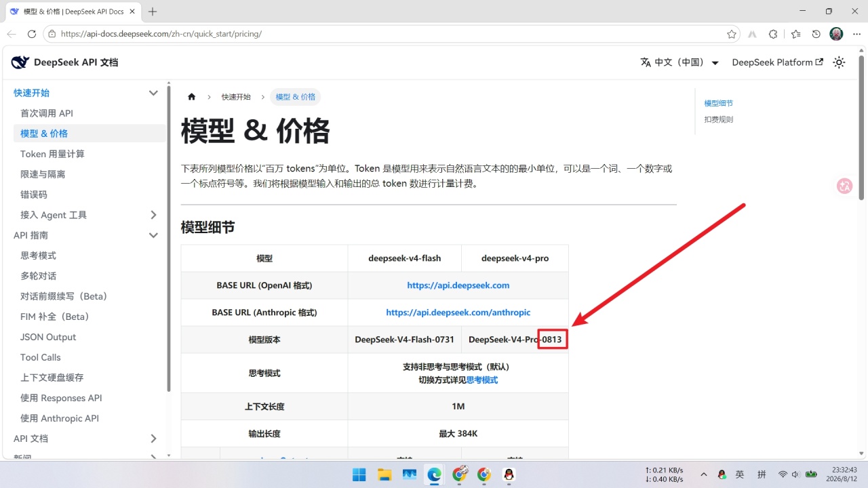Jump to 模型细节 in the page outline

719,103
